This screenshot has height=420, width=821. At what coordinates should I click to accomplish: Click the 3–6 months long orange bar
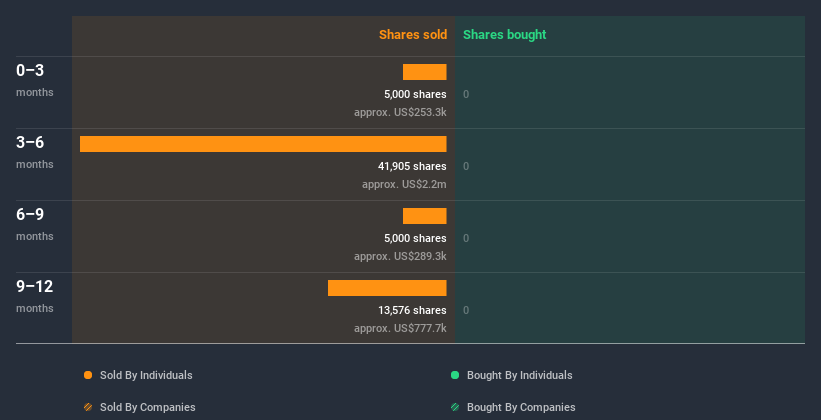[263, 144]
